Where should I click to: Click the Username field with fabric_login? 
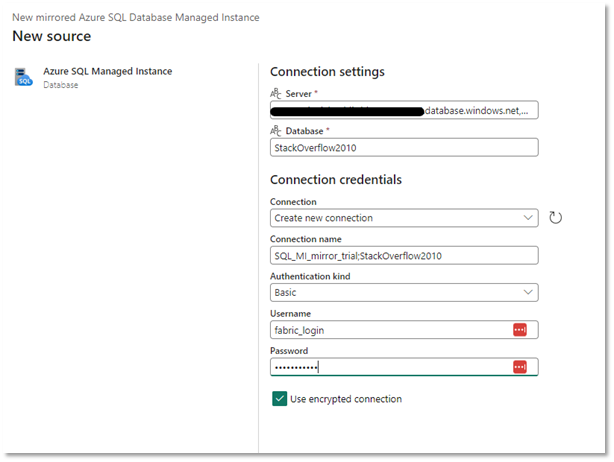(x=404, y=330)
